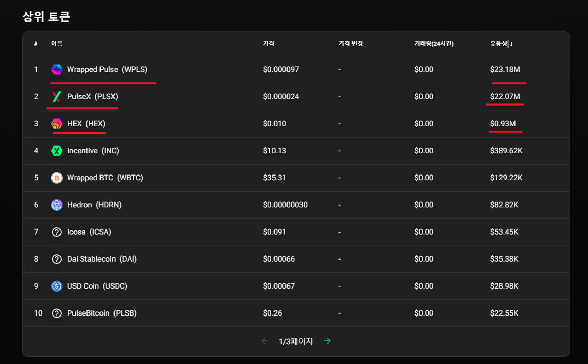Screen dimensions: 588x364
Task: Click the $0.00066 price of DAI
Action: coord(279,259)
